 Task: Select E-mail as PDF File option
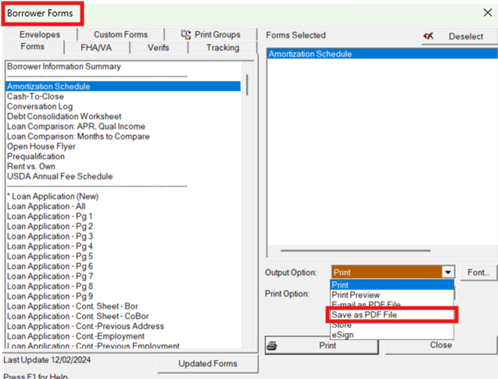point(392,304)
